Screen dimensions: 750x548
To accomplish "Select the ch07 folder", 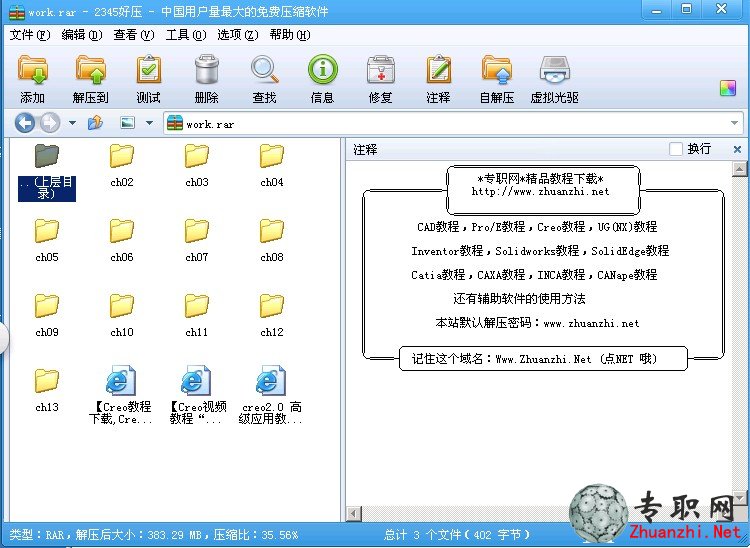I will click(x=197, y=241).
